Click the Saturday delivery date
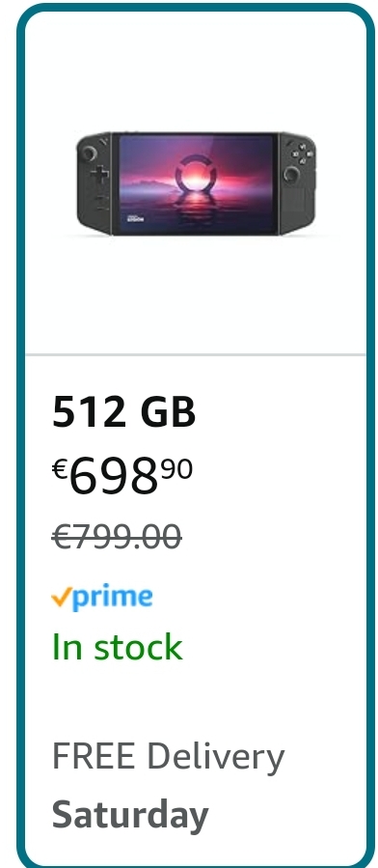The width and height of the screenshot is (378, 868). [130, 814]
